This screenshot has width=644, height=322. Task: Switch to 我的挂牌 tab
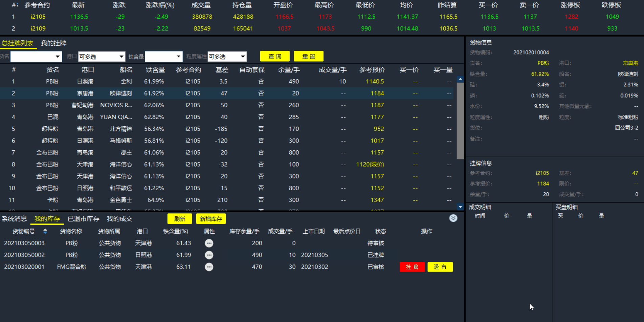[53, 43]
